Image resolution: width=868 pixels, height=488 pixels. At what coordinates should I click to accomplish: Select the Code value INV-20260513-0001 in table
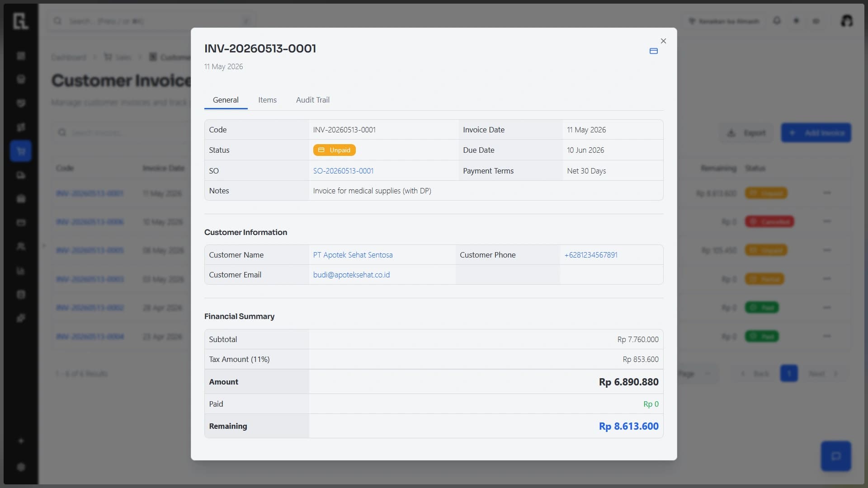click(x=344, y=130)
